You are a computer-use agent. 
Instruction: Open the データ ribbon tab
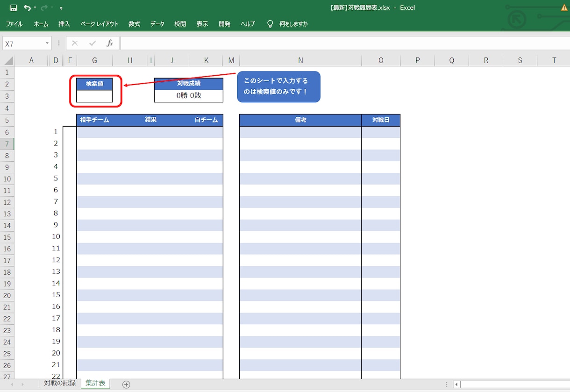(x=157, y=24)
